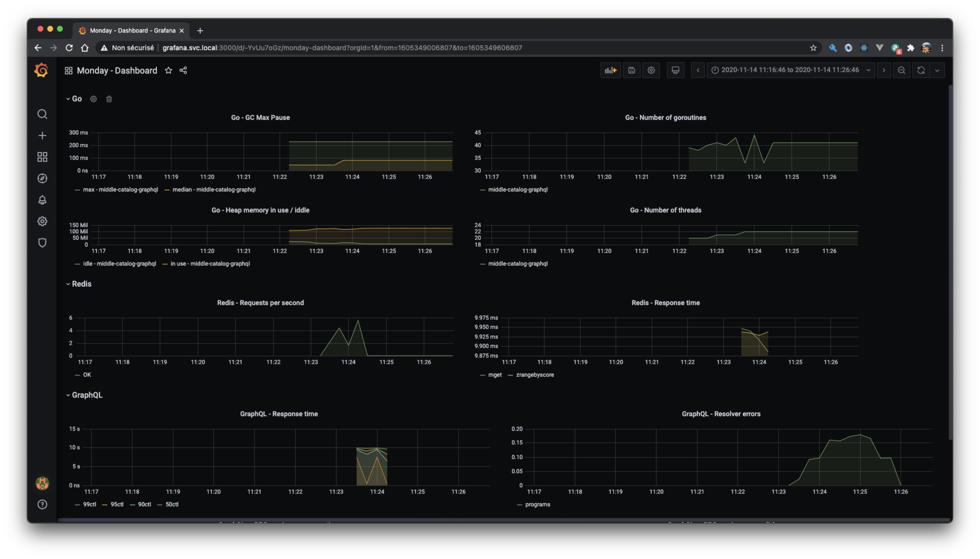Cycle view mode monitor icon

click(675, 70)
